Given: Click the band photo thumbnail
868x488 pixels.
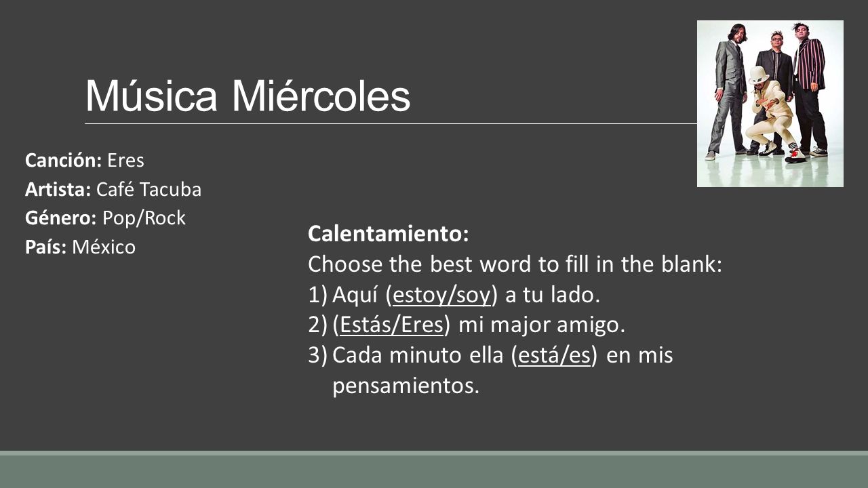Looking at the screenshot, I should [x=770, y=104].
